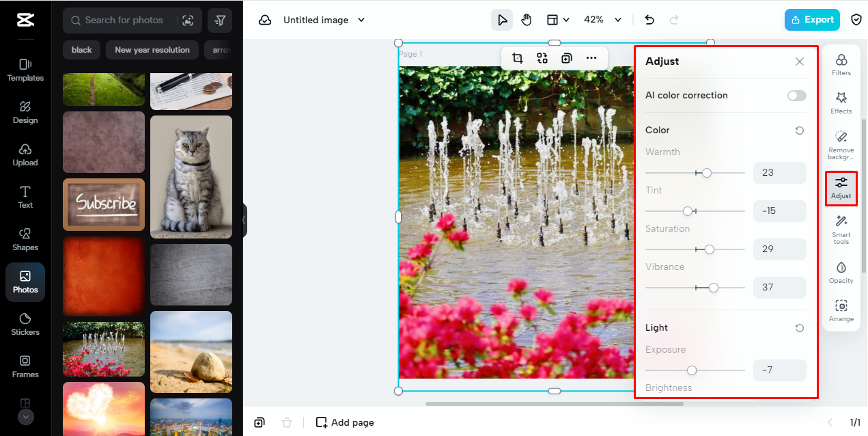Open the Text sidebar panel
The width and height of the screenshot is (868, 436).
25,197
